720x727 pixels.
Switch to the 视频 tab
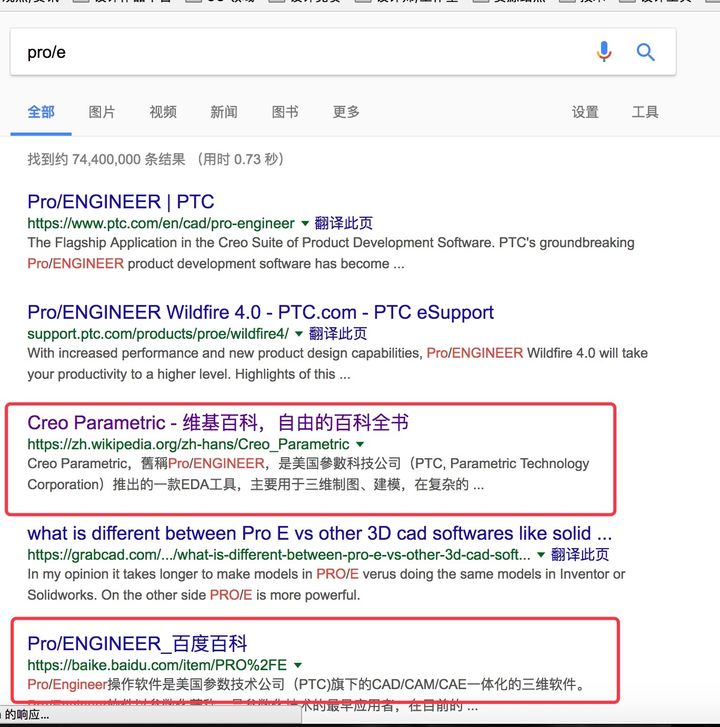click(163, 112)
